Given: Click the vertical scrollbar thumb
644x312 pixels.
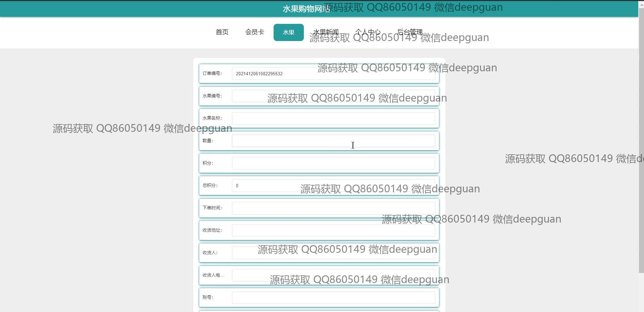Looking at the screenshot, I should (x=641, y=134).
